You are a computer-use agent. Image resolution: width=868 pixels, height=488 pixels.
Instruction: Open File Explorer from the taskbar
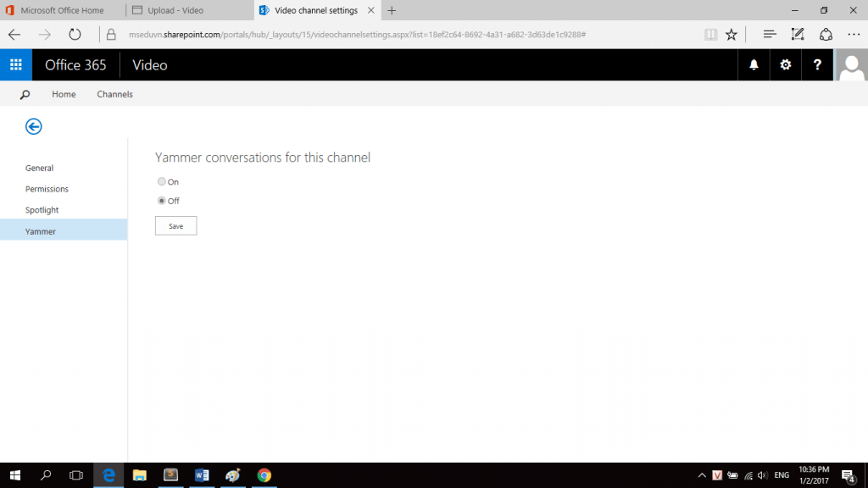140,475
